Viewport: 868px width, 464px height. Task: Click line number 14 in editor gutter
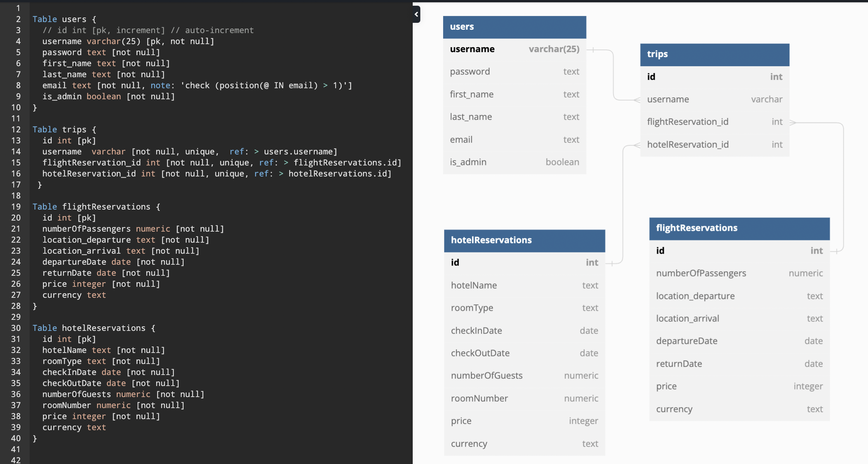16,152
